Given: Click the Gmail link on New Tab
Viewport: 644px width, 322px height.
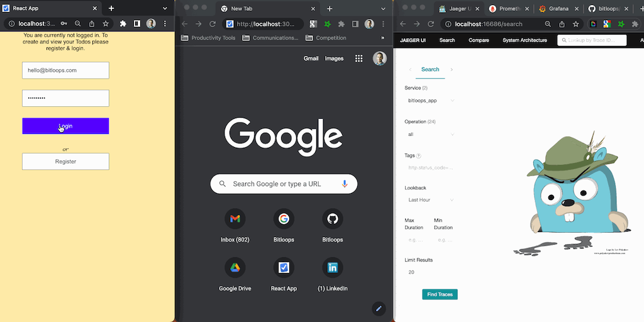Looking at the screenshot, I should click(x=311, y=58).
